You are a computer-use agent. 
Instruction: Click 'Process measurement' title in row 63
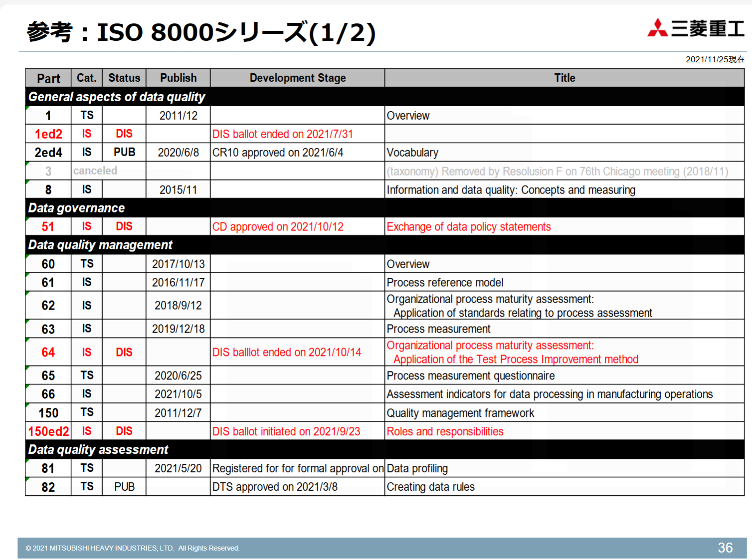(438, 329)
